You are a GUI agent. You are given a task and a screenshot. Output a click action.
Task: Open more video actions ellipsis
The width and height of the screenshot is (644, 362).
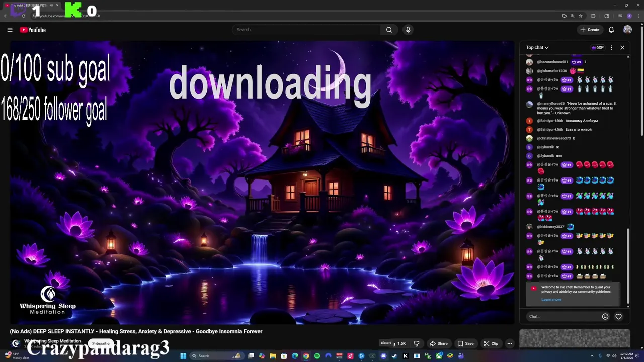click(x=510, y=343)
